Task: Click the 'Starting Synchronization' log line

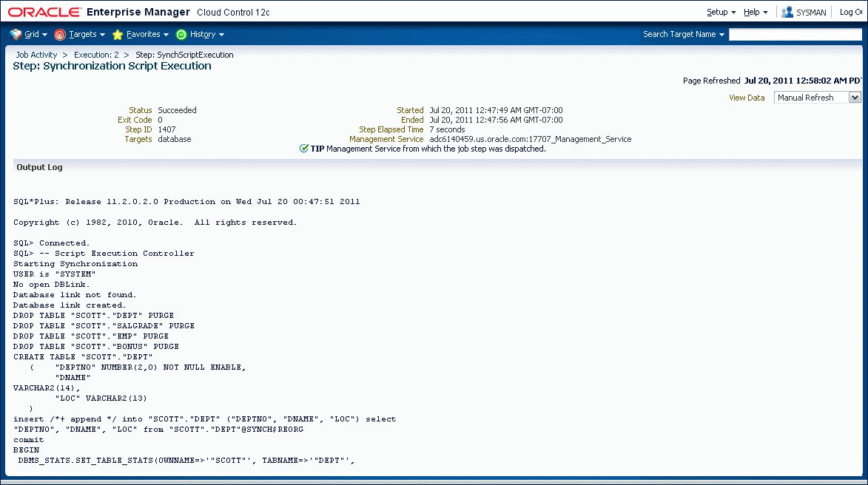Action: [75, 264]
